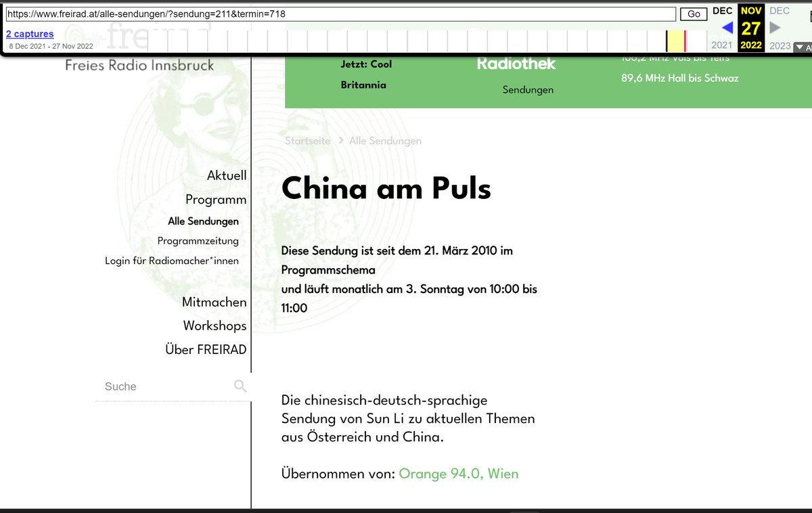The height and width of the screenshot is (513, 812).
Task: Open the 2 captures link
Action: pos(30,34)
